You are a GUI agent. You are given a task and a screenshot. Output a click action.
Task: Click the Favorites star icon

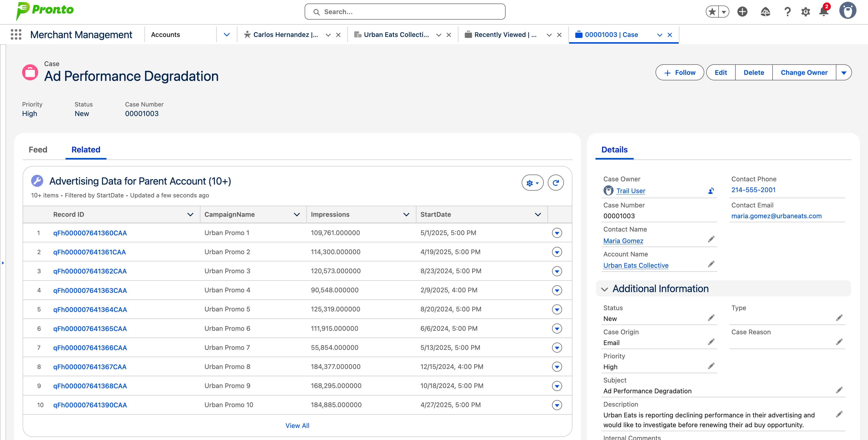click(712, 12)
